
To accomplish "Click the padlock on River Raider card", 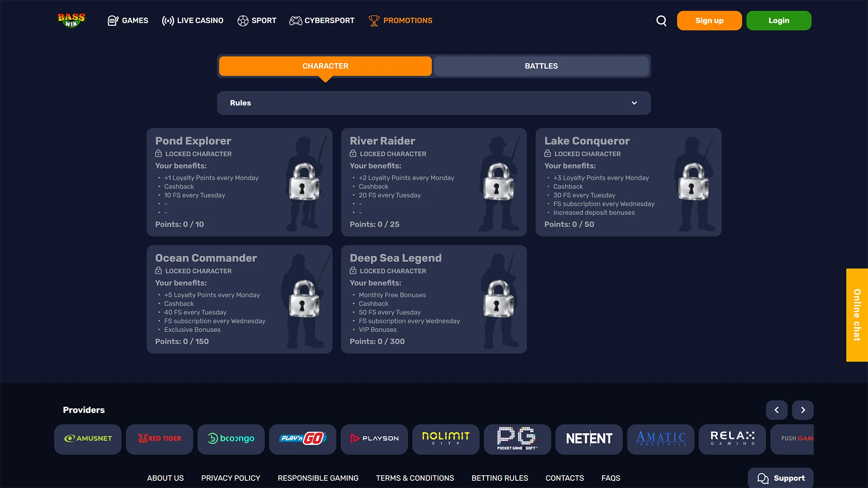I will pyautogui.click(x=499, y=182).
